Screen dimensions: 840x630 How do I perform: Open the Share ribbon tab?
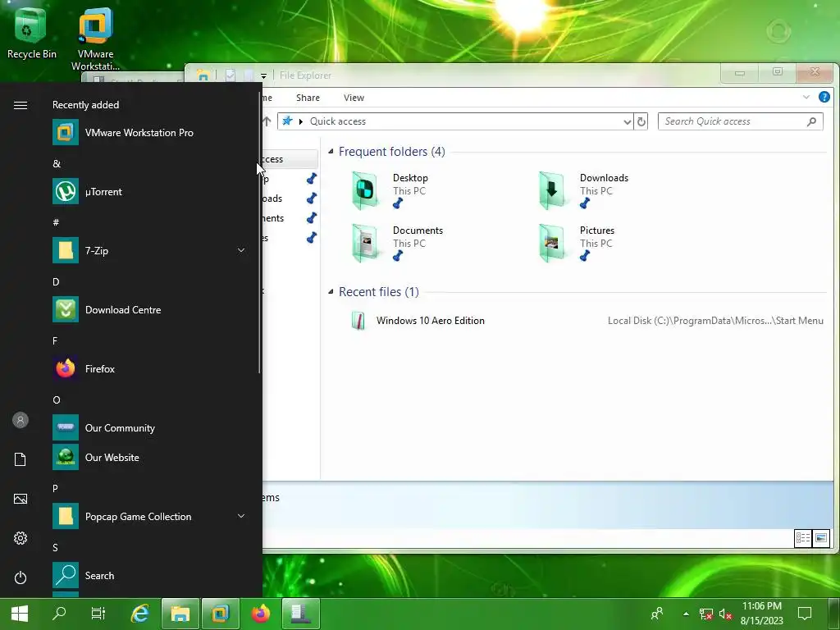tap(308, 98)
